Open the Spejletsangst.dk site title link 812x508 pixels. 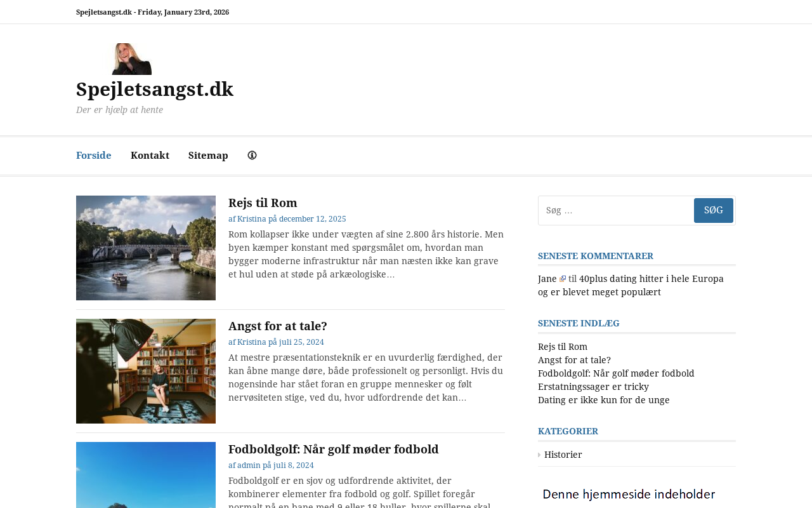click(x=155, y=89)
